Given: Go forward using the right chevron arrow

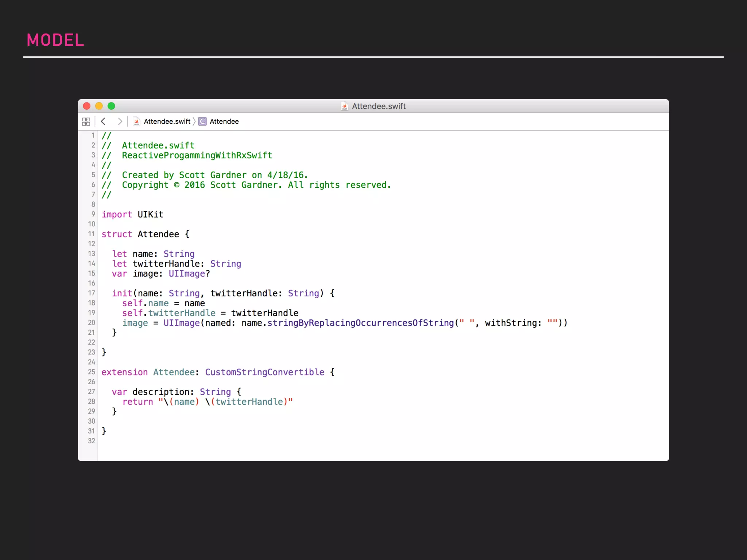Looking at the screenshot, I should point(120,121).
